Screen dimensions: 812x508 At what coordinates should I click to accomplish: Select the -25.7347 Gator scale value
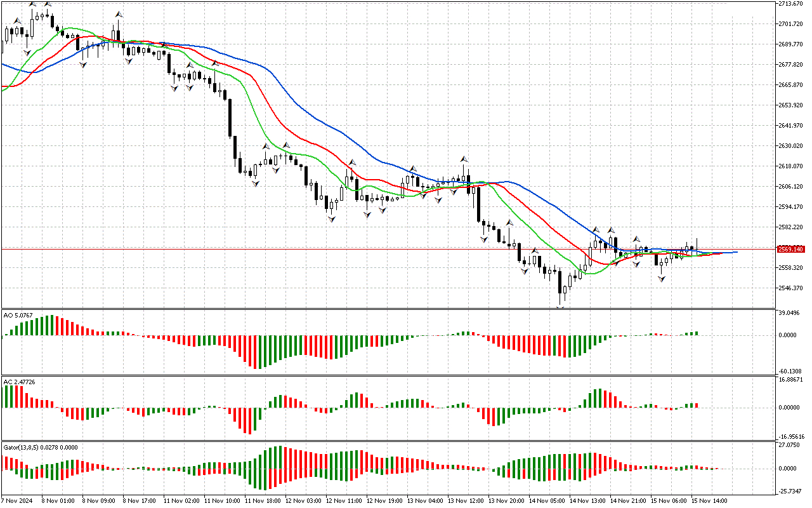click(x=791, y=491)
